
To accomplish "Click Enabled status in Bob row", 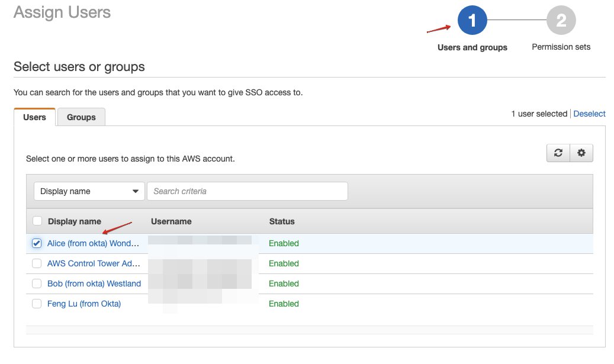I will click(284, 284).
